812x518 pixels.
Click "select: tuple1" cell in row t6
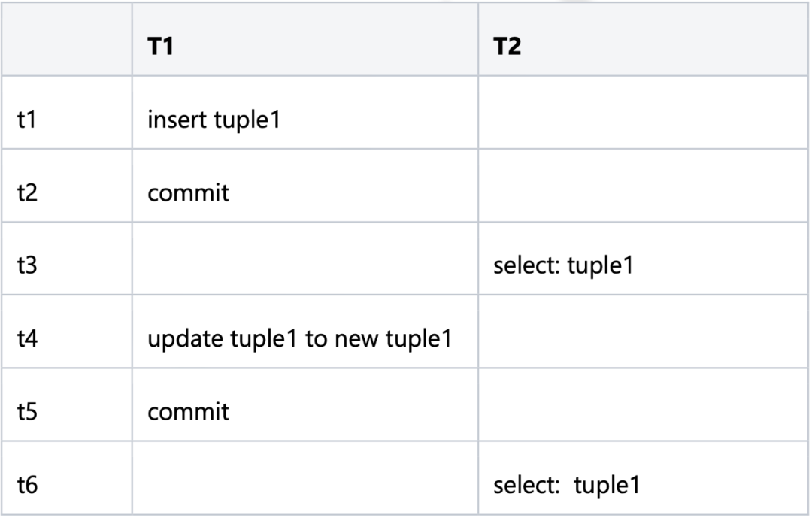click(x=565, y=484)
